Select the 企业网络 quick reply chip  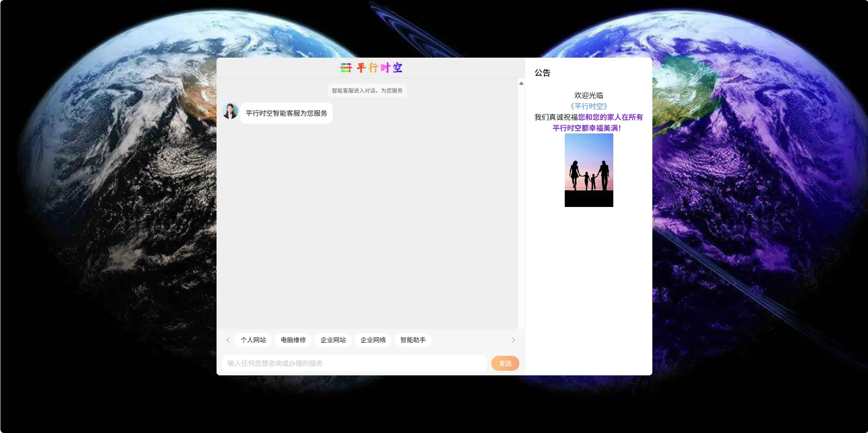373,340
